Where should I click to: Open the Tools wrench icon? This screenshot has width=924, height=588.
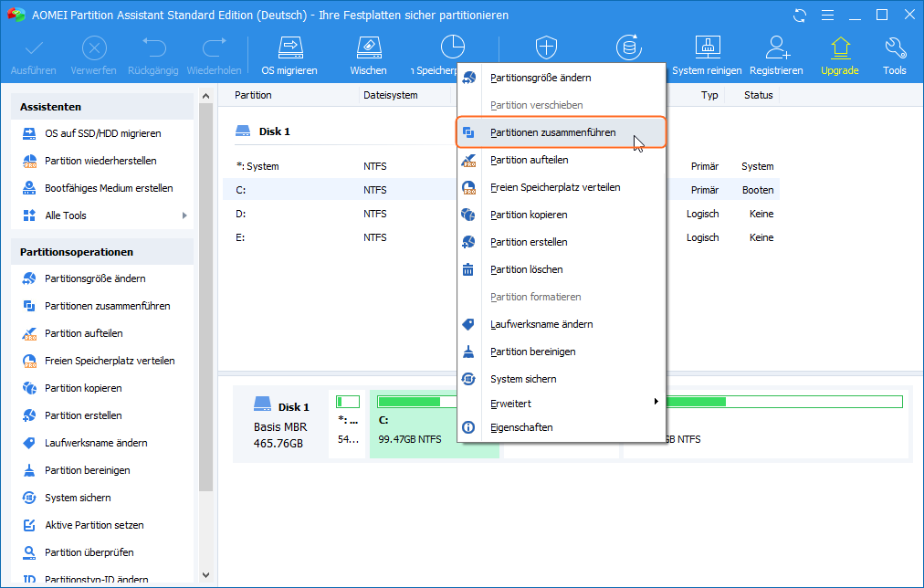[x=895, y=55]
